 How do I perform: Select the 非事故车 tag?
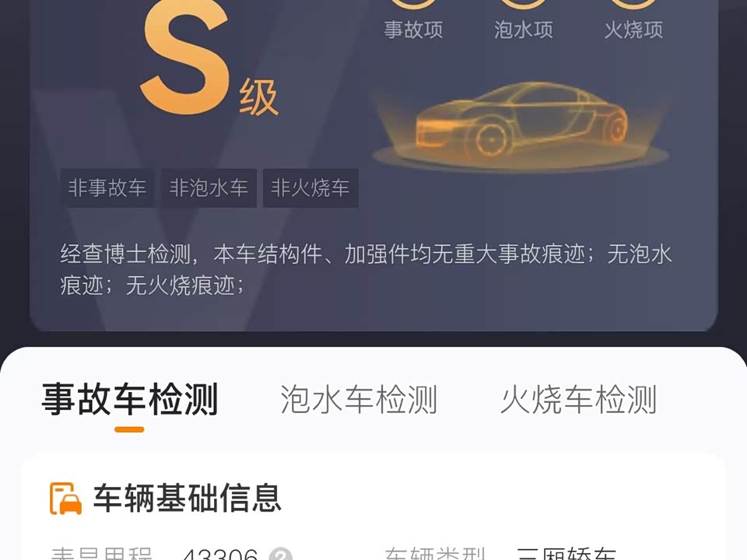point(107,187)
